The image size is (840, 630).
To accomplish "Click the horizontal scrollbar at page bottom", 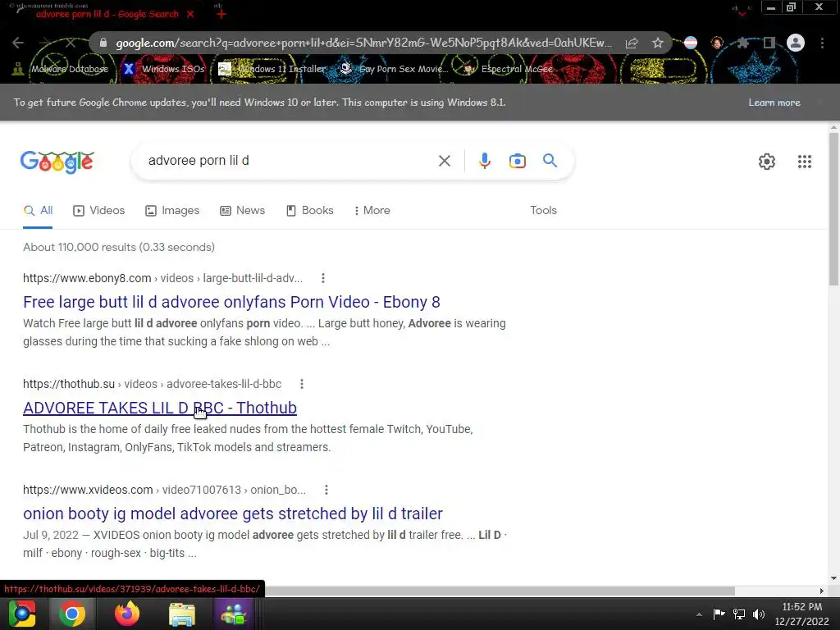I will pos(500,591).
